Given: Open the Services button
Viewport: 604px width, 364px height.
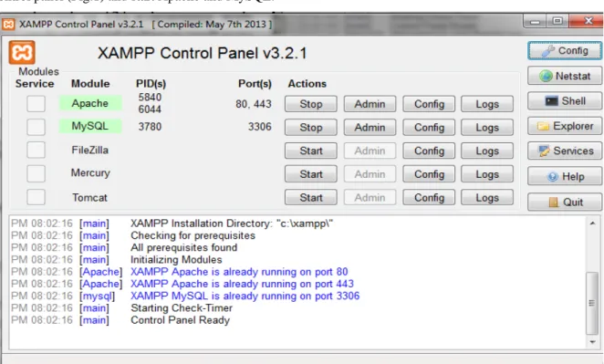Looking at the screenshot, I should pos(565,151).
